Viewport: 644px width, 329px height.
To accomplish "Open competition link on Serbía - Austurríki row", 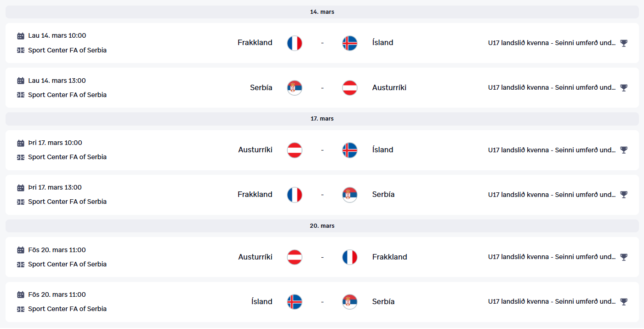I will [552, 88].
